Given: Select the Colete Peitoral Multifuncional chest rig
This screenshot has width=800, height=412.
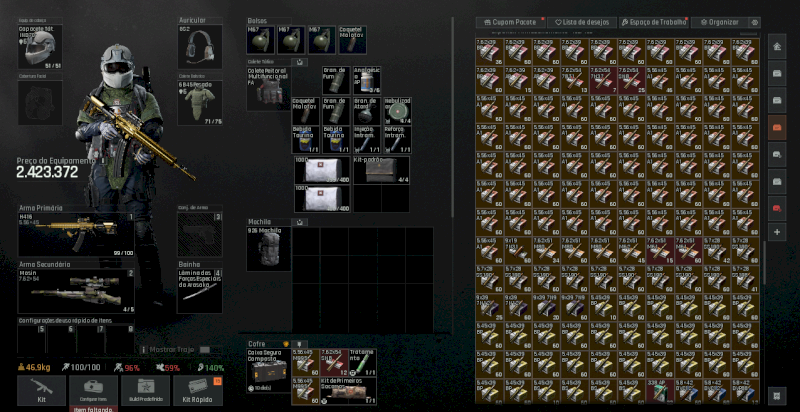Looking at the screenshot, I should click(x=269, y=89).
